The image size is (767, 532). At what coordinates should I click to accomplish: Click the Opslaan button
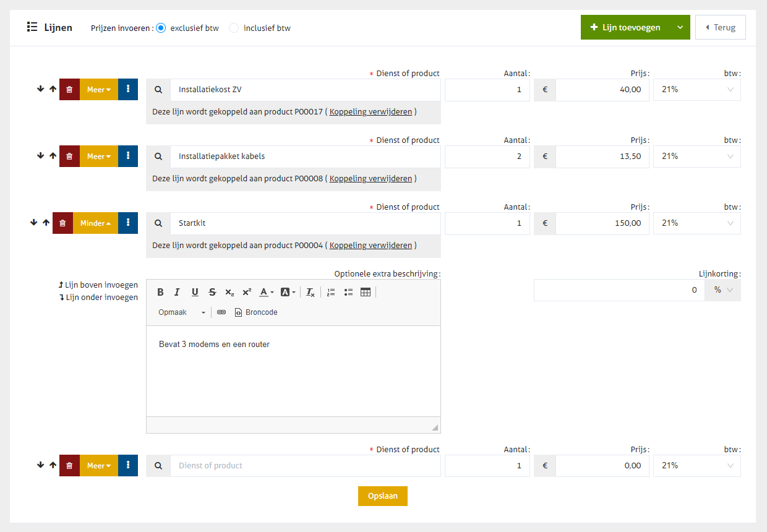pos(382,496)
